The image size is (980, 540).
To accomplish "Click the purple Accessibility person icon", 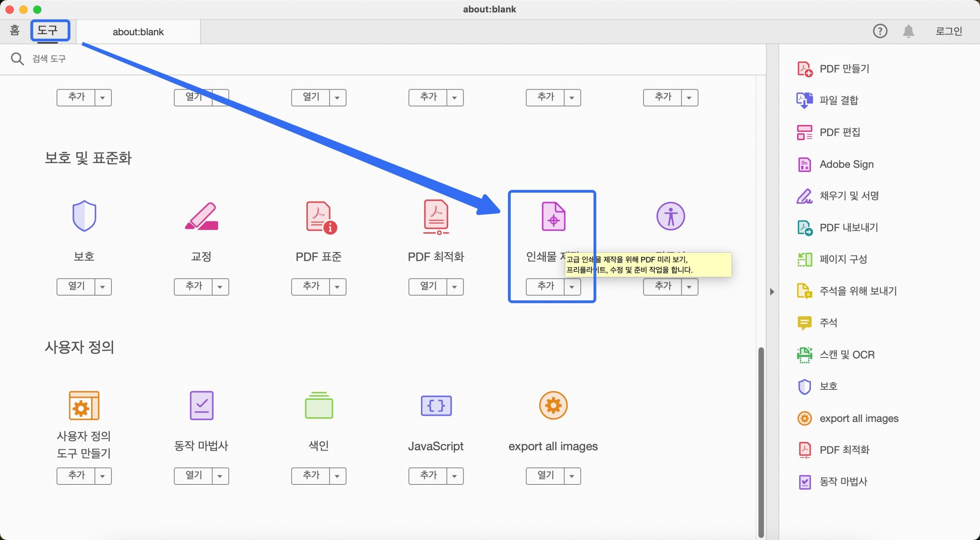I will coord(671,216).
